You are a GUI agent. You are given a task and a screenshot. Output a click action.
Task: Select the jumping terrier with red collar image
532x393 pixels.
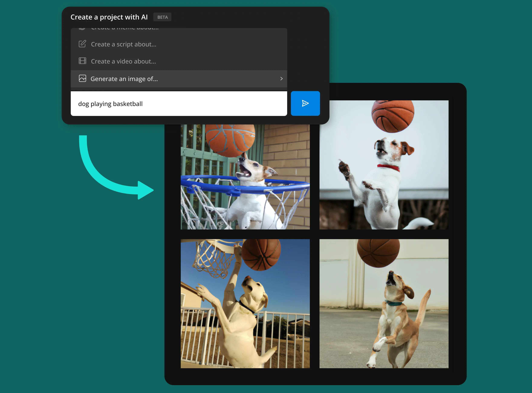click(x=384, y=165)
